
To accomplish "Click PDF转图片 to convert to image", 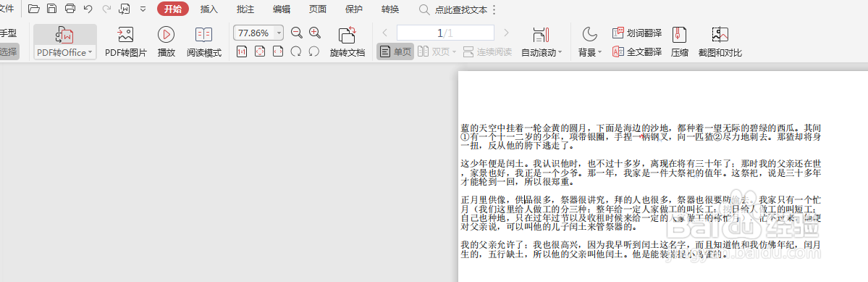I will click(126, 42).
